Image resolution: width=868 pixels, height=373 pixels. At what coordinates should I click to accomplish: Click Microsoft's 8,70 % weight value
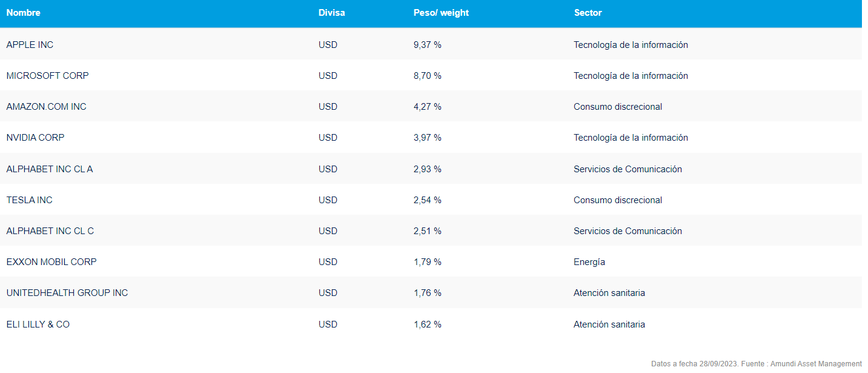[x=427, y=76]
